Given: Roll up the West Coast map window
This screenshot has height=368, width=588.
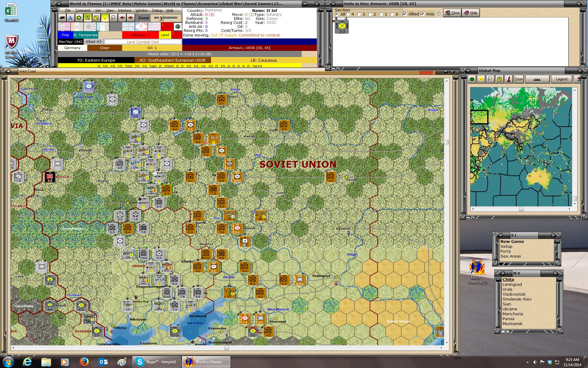Looking at the screenshot, I should (x=8, y=71).
